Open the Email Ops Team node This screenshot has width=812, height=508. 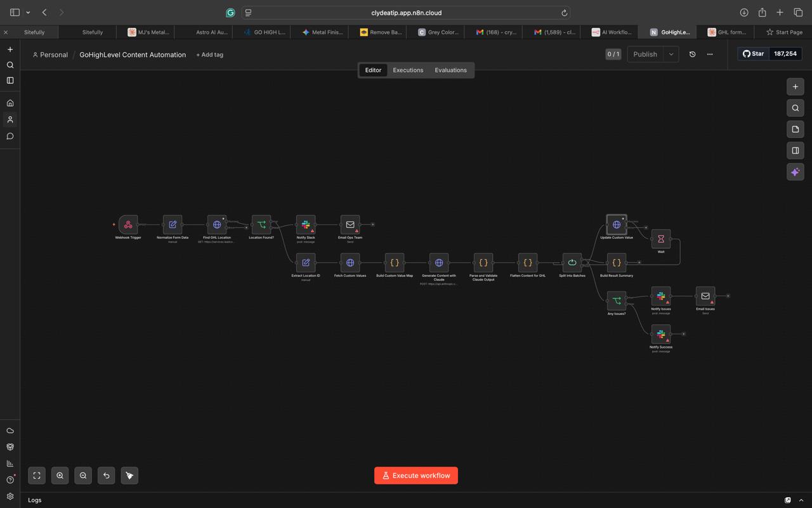pos(350,225)
